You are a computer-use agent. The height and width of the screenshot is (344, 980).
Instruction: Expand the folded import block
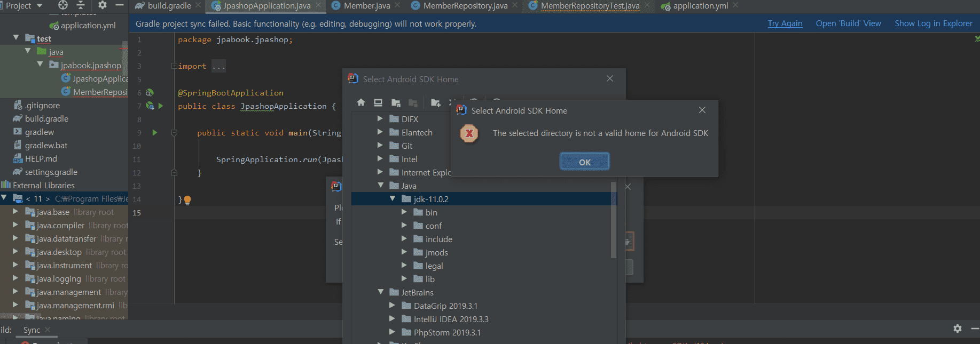(x=174, y=66)
